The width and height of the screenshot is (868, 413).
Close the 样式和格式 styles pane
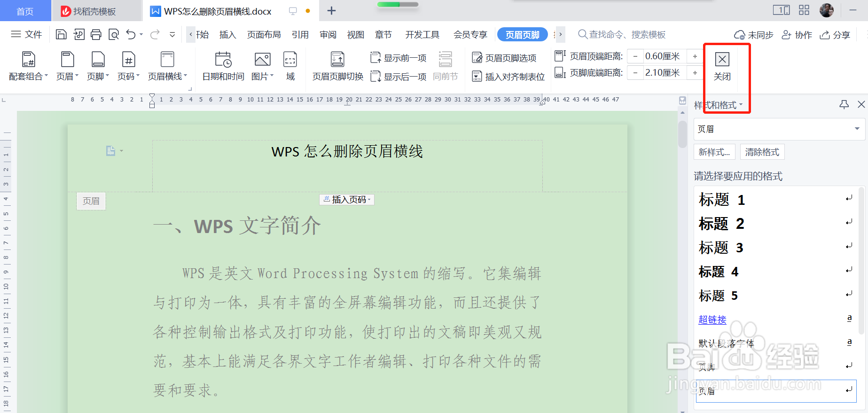coord(861,104)
